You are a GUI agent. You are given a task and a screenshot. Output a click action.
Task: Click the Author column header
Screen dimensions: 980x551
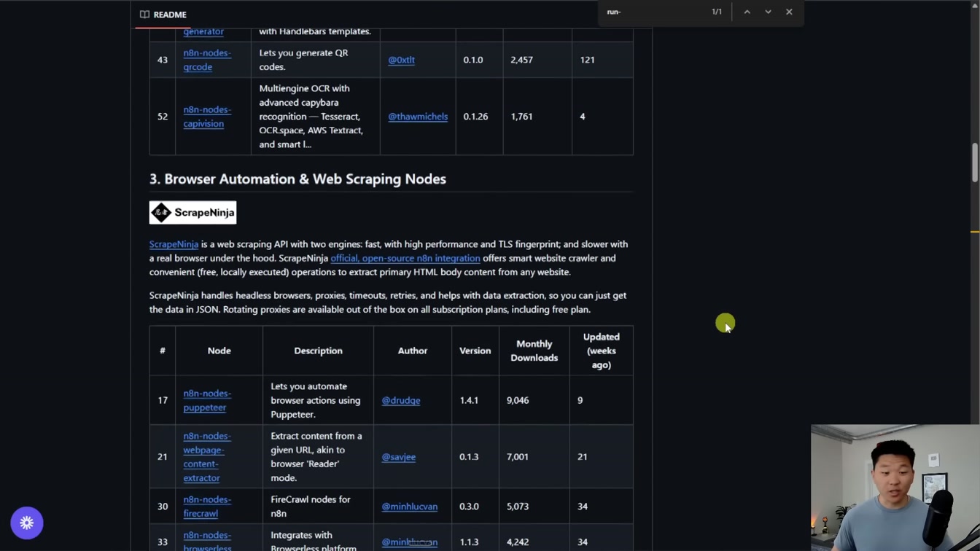[413, 351]
